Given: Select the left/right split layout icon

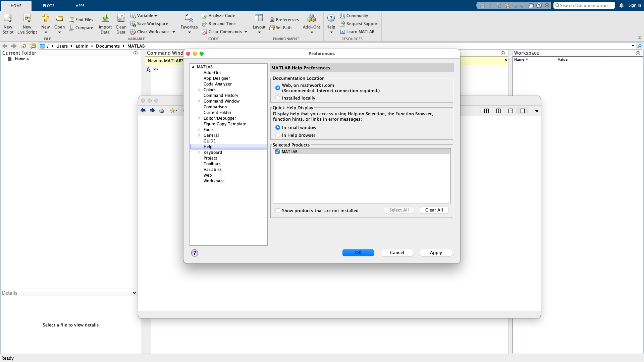Looking at the screenshot, I should pyautogui.click(x=498, y=111).
